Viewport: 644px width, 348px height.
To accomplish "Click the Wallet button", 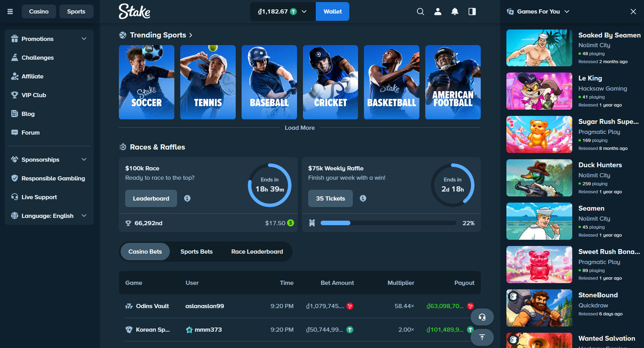I will 333,11.
